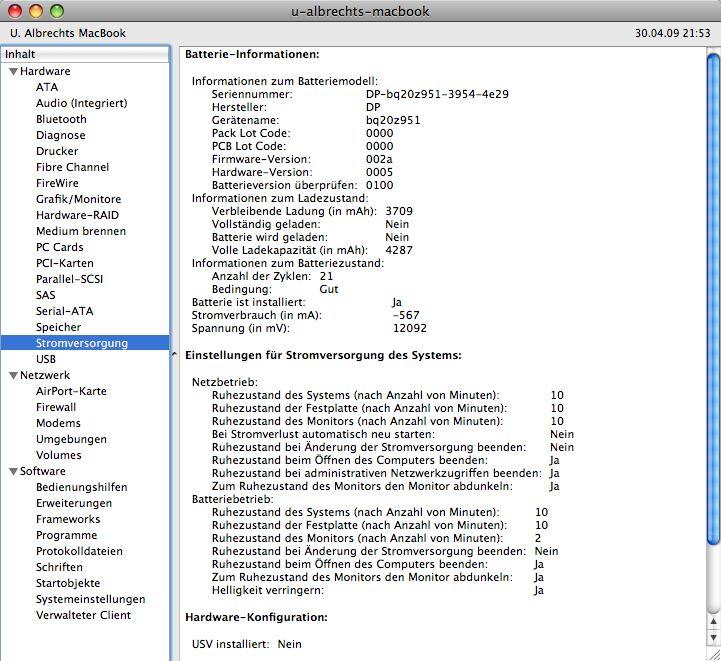Select Protokolldateien entry
721x661 pixels.
click(x=80, y=551)
